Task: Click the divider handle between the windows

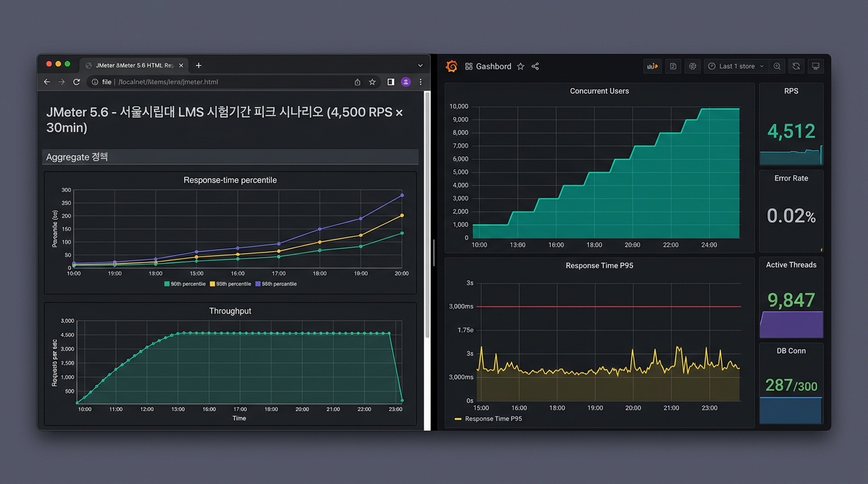Action: pyautogui.click(x=434, y=252)
